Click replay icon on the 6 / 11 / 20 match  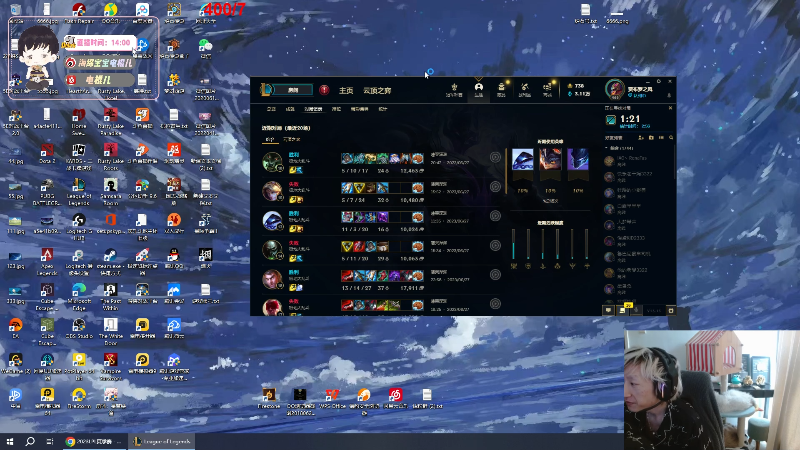(x=495, y=245)
